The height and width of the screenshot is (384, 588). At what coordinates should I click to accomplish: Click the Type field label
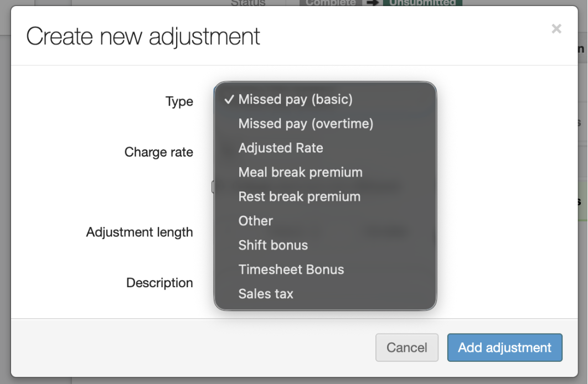click(179, 102)
